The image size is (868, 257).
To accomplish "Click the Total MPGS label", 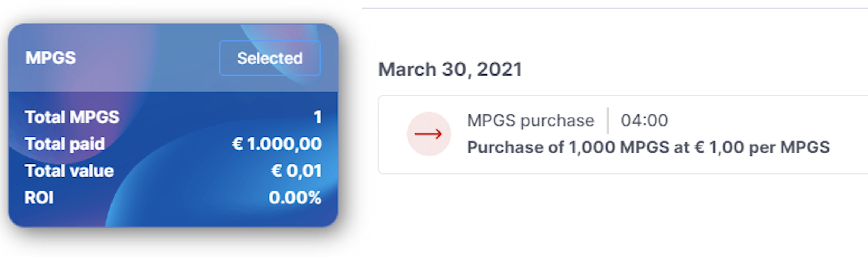I will pyautogui.click(x=72, y=117).
